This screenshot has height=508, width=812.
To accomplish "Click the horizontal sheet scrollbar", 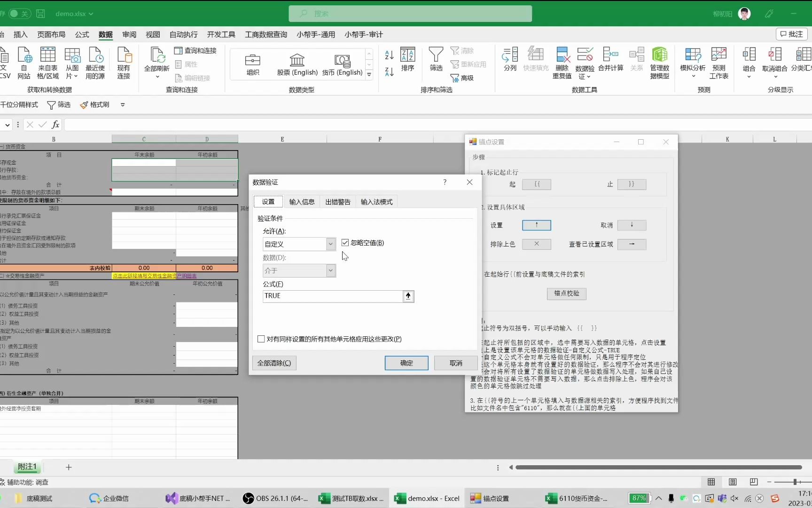I will 658,468.
